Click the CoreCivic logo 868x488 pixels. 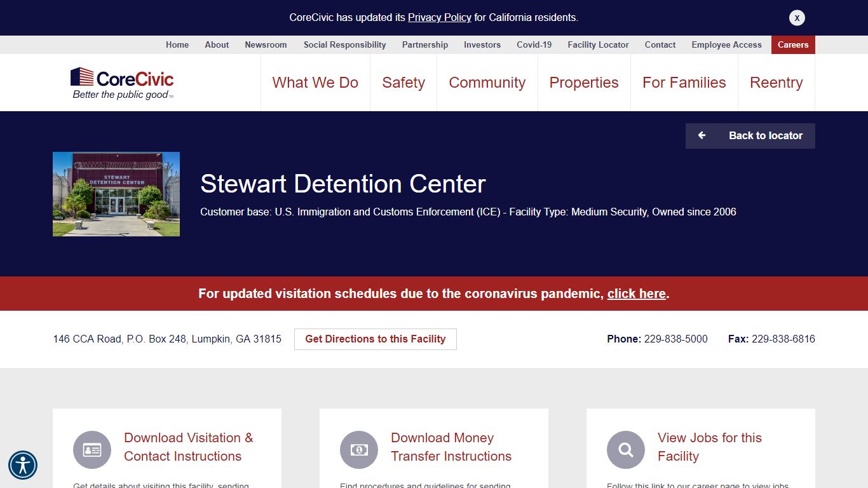pos(122,83)
